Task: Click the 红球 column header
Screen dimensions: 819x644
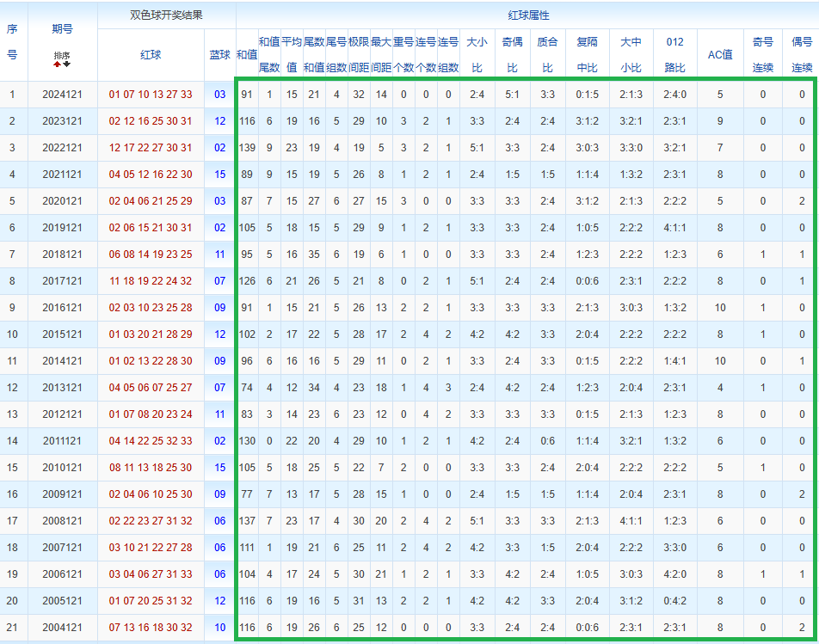Action: pyautogui.click(x=151, y=54)
